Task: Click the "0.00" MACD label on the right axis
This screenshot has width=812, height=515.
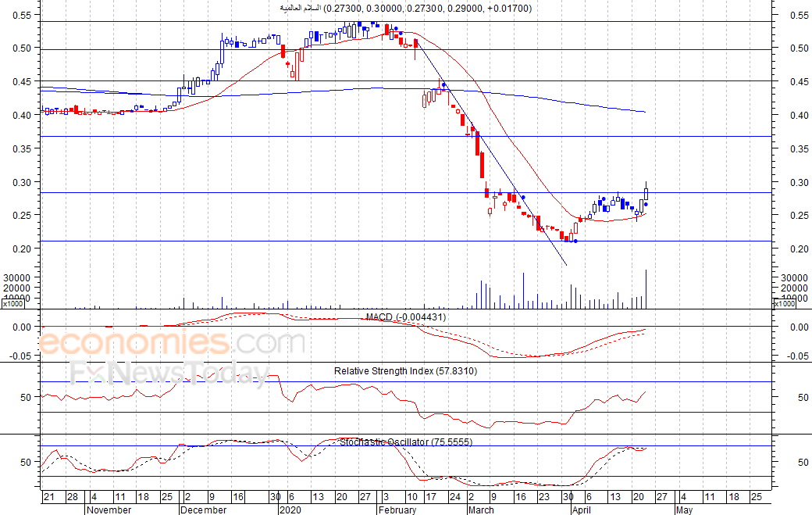Action: [x=800, y=327]
